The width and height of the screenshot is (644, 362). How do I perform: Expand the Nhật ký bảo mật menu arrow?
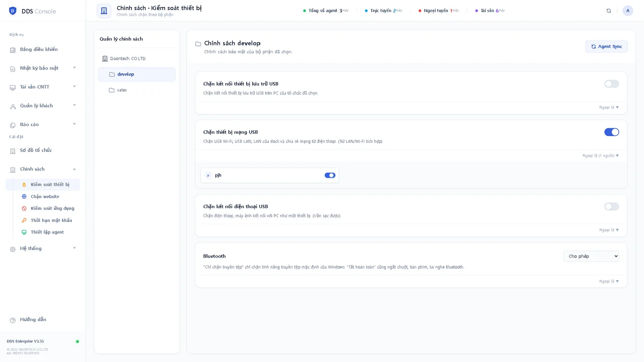(75, 68)
